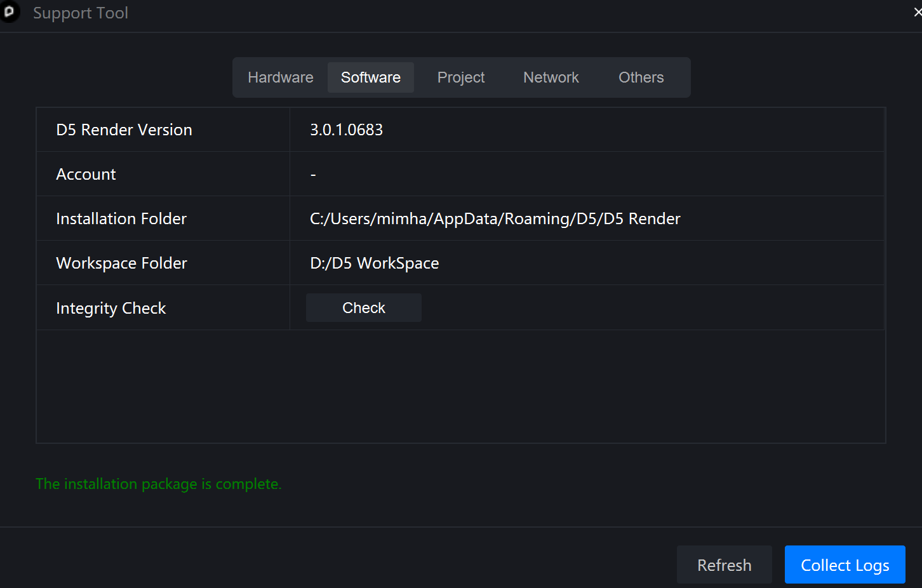Click the Integrity Check label

[110, 308]
